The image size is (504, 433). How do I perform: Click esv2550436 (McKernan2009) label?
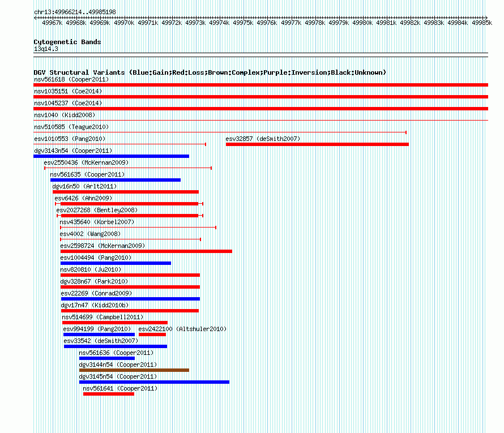click(x=86, y=162)
